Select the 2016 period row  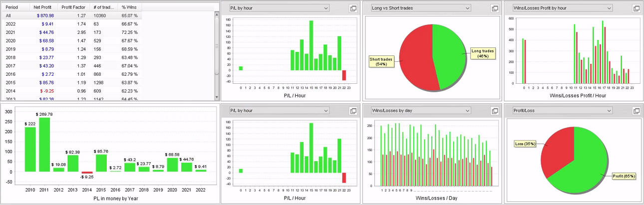(x=72, y=74)
